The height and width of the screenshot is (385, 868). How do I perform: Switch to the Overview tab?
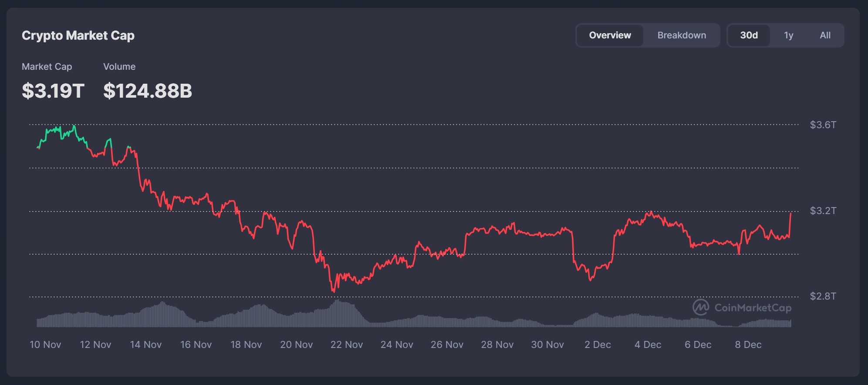coord(610,35)
